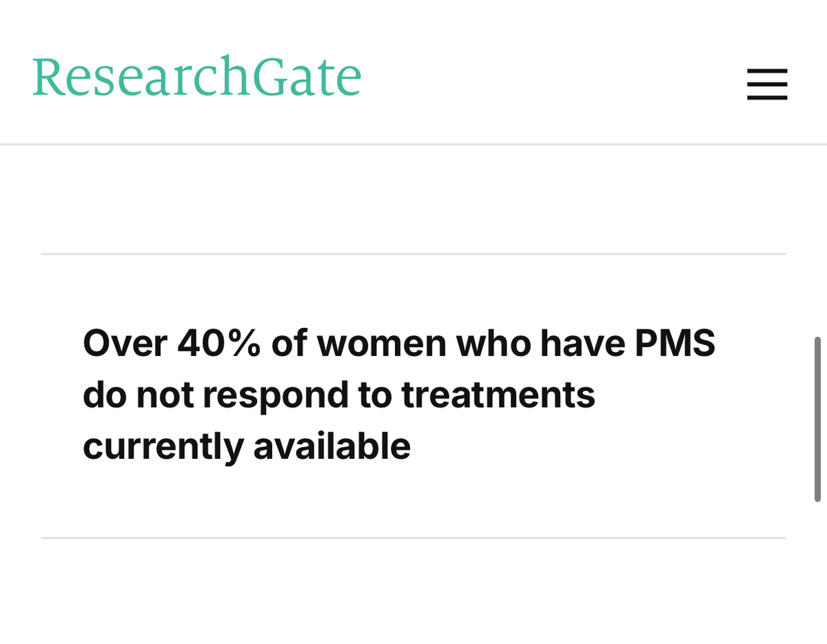The height and width of the screenshot is (644, 827).
Task: Open the story about unresponsive PMS treatments
Action: point(400,394)
